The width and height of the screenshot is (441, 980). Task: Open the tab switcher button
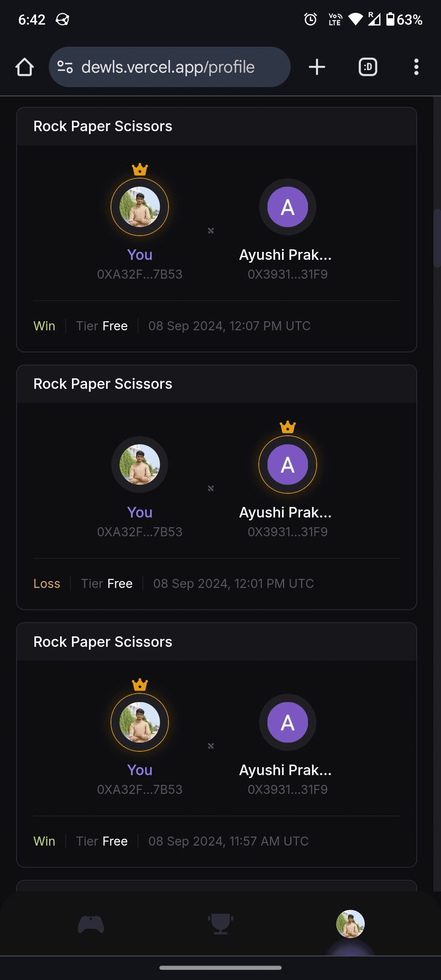[x=368, y=67]
